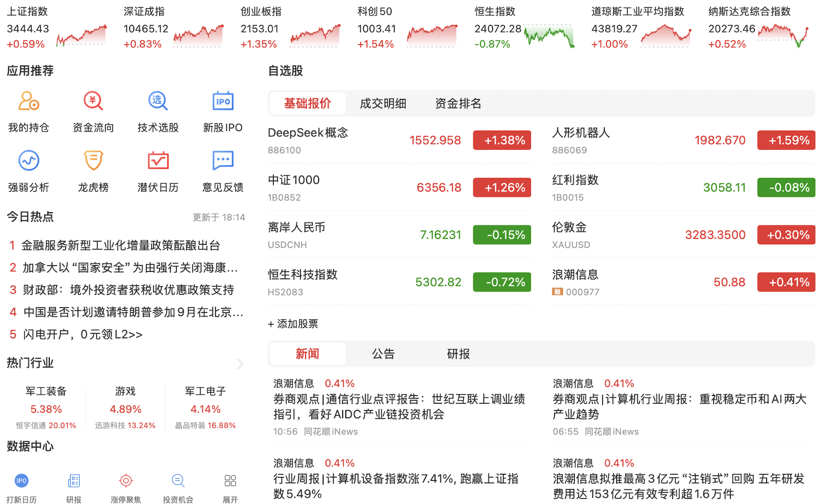Open the news about inviting 特朗普 to 北京

click(133, 312)
